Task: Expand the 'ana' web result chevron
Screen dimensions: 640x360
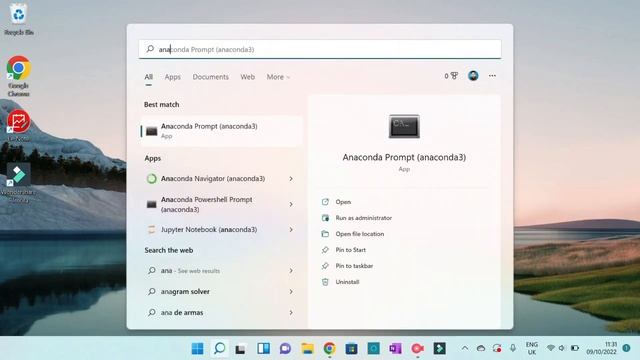Action: pyautogui.click(x=291, y=270)
